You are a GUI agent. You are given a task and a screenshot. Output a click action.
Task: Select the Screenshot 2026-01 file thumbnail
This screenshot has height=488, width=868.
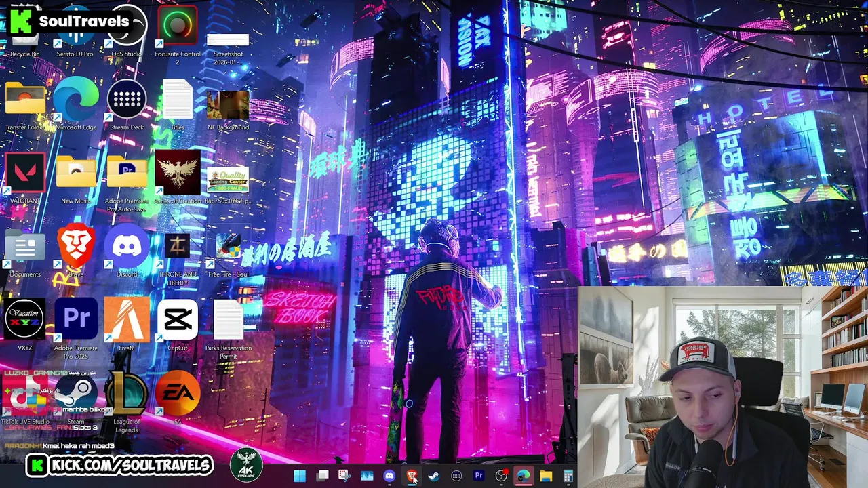(229, 49)
